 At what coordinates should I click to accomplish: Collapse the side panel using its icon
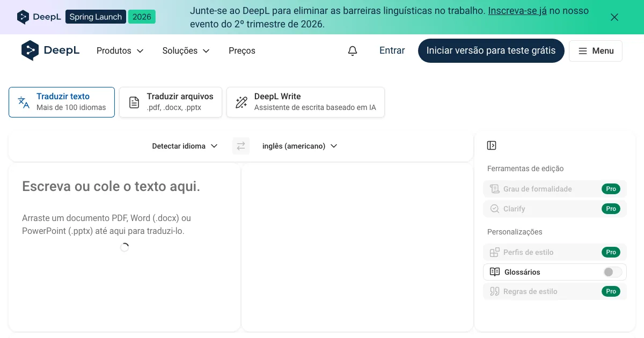(x=492, y=145)
